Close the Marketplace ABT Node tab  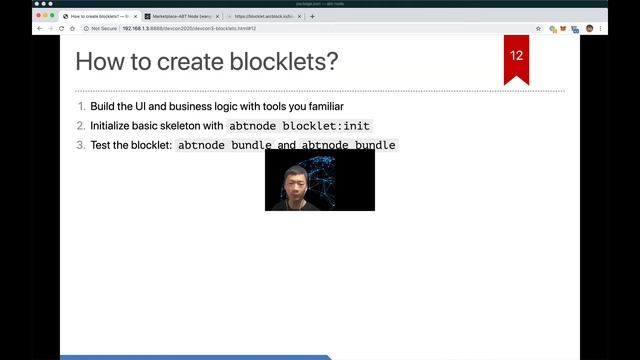217,16
